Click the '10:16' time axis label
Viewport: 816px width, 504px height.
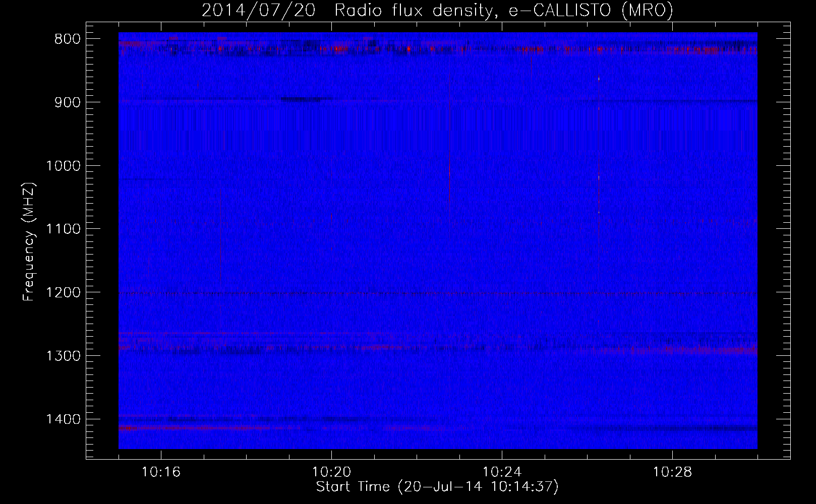[161, 472]
